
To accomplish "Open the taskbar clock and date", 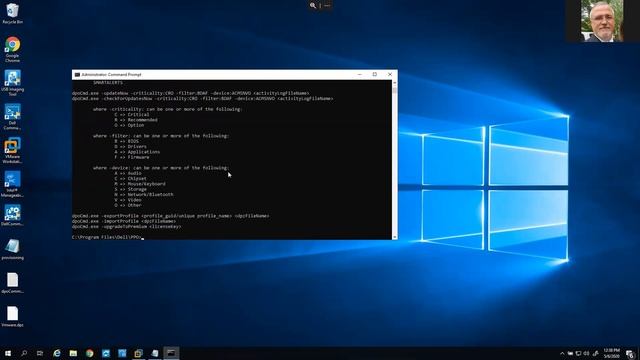I will 611,353.
